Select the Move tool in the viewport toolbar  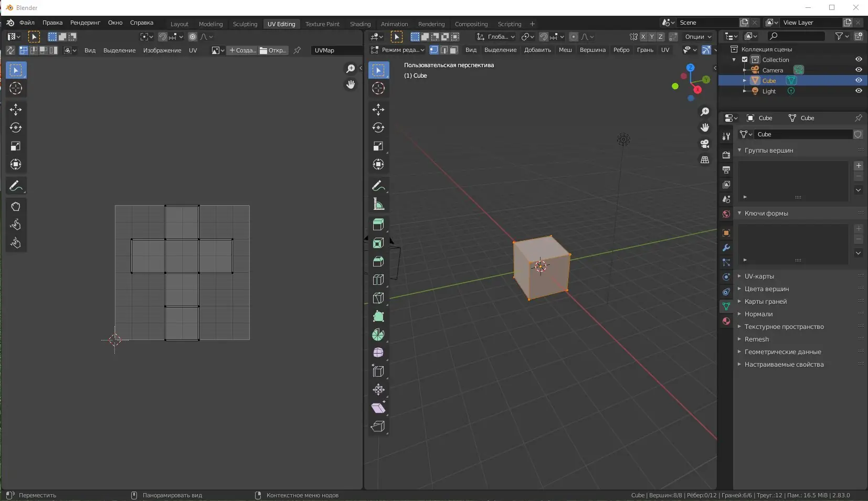[379, 110]
